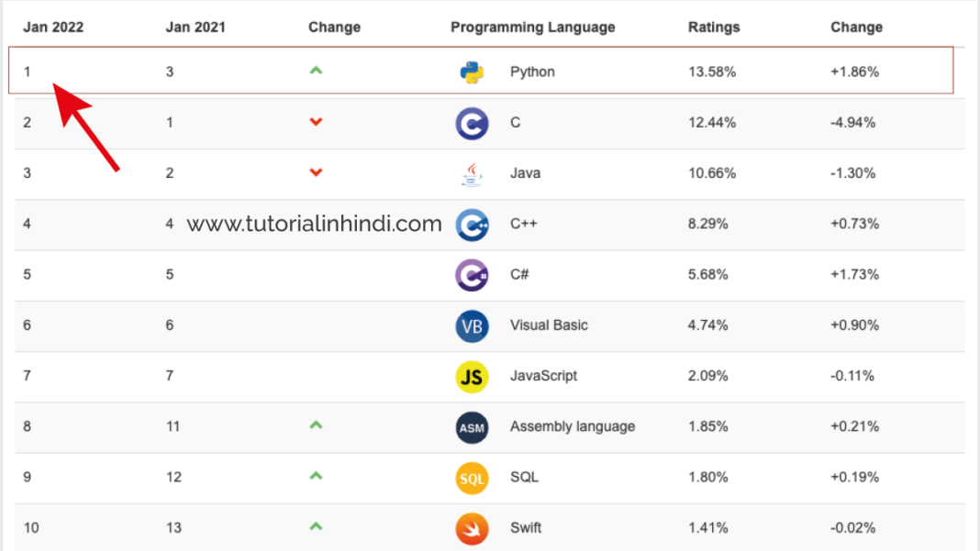Click the red down arrow for Java

pyautogui.click(x=317, y=172)
